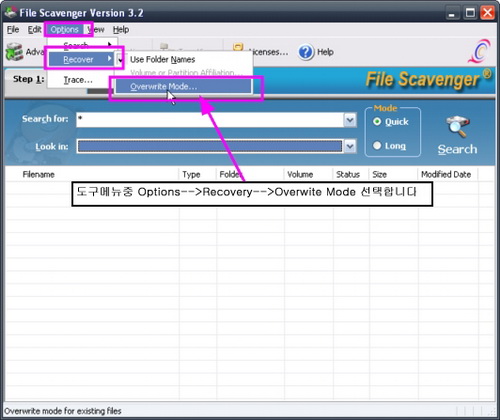Sort by Type column header
This screenshot has height=420, width=500.
[x=191, y=174]
